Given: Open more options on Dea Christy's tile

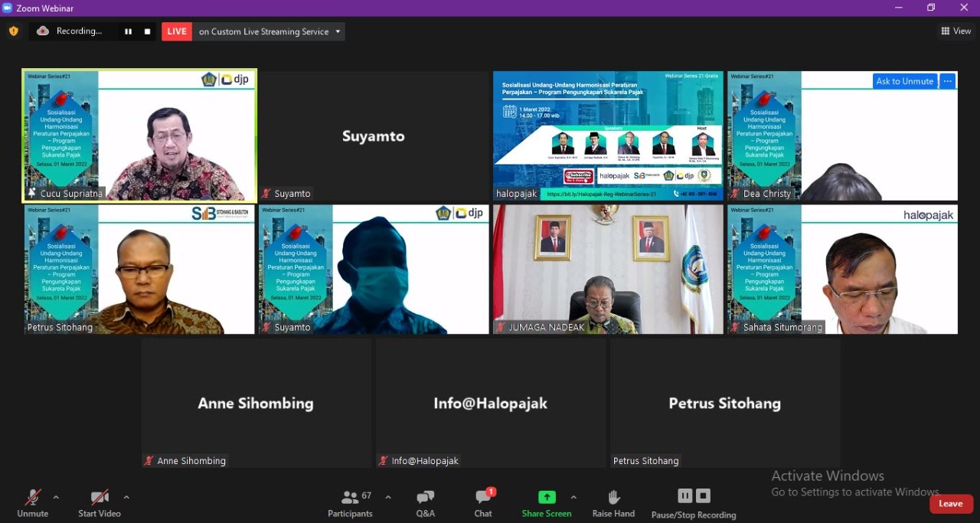Looking at the screenshot, I should 948,81.
